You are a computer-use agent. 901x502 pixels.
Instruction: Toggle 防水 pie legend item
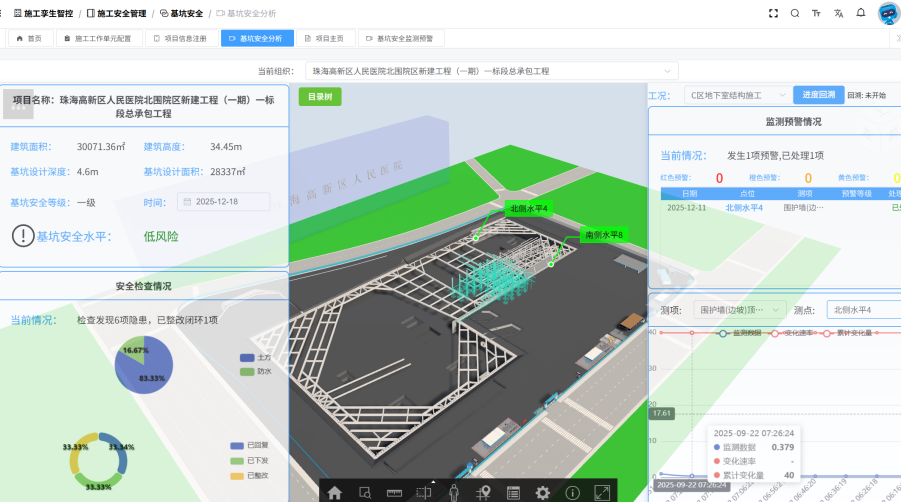click(x=255, y=372)
